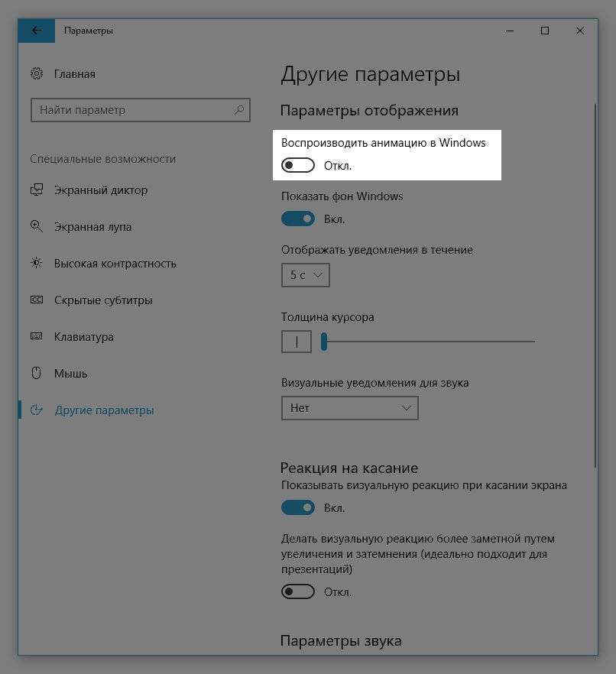Screen dimensions: 616x674
Task: Select the Экранный диктор icon
Action: (x=37, y=190)
